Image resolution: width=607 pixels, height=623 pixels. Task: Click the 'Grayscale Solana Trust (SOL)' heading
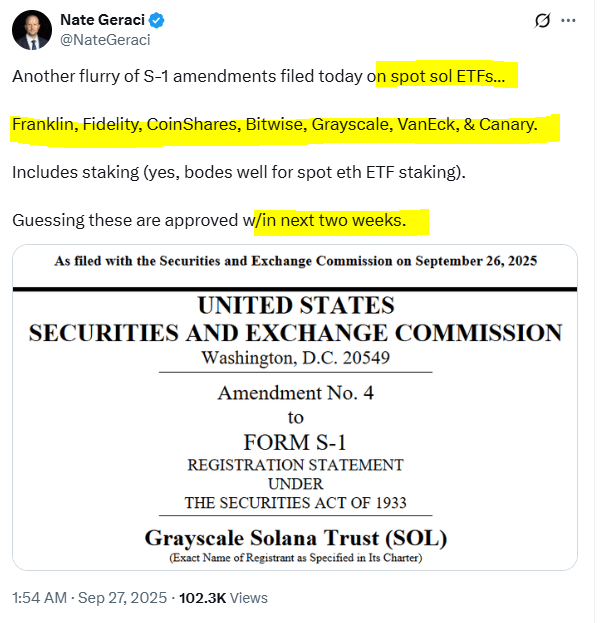point(296,538)
